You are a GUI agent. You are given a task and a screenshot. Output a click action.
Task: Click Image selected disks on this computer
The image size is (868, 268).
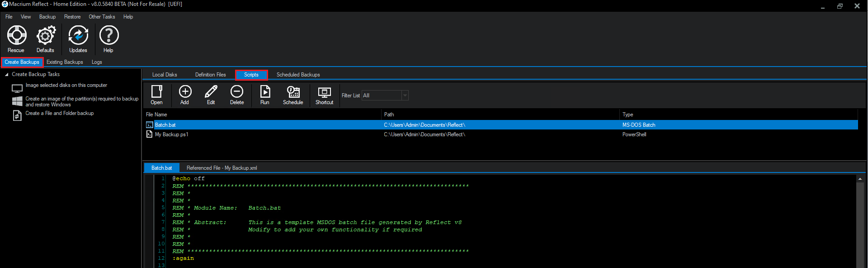(66, 85)
